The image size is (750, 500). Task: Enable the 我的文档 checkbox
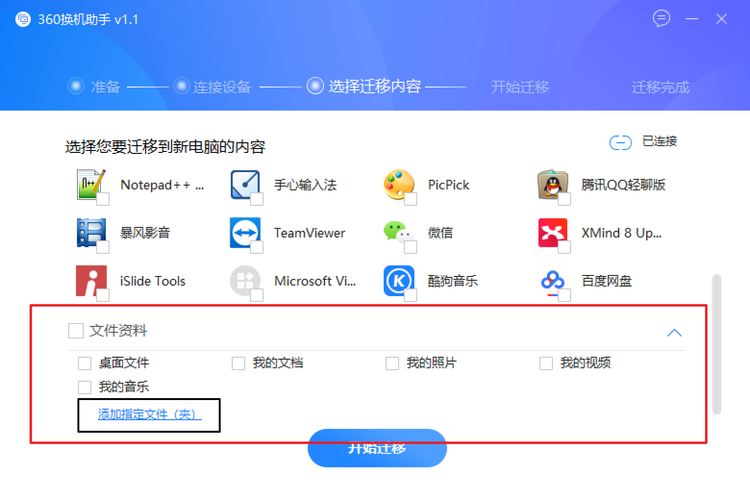[238, 363]
